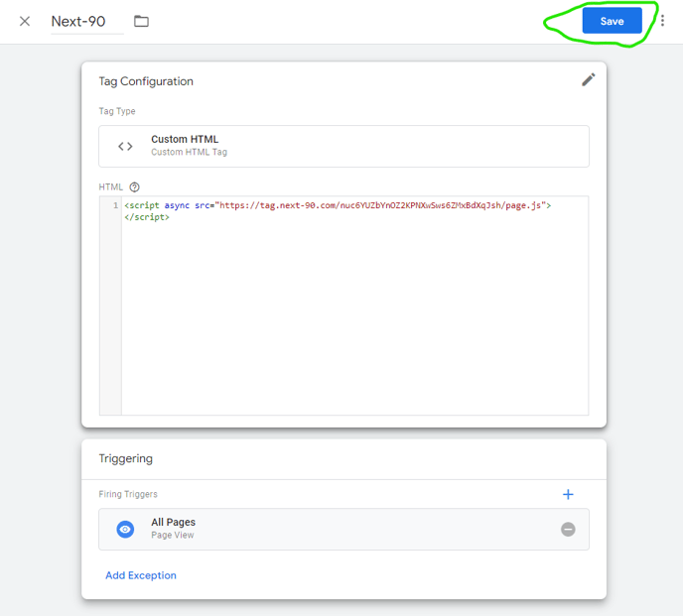Open the help icon next to HTML
This screenshot has width=683, height=616.
pos(135,186)
